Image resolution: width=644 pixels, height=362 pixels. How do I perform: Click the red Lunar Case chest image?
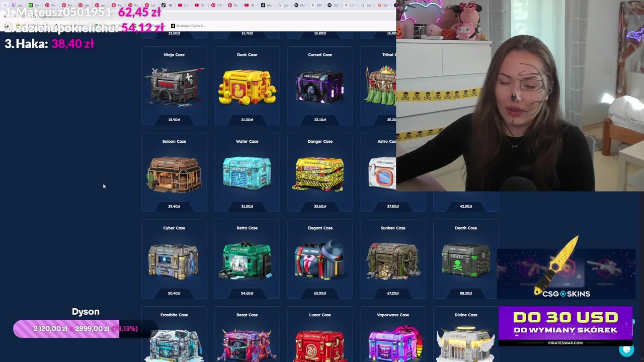[320, 346]
